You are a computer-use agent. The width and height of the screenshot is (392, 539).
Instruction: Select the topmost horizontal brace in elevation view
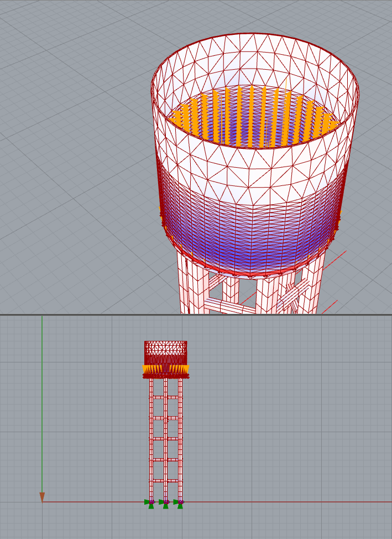(x=165, y=397)
